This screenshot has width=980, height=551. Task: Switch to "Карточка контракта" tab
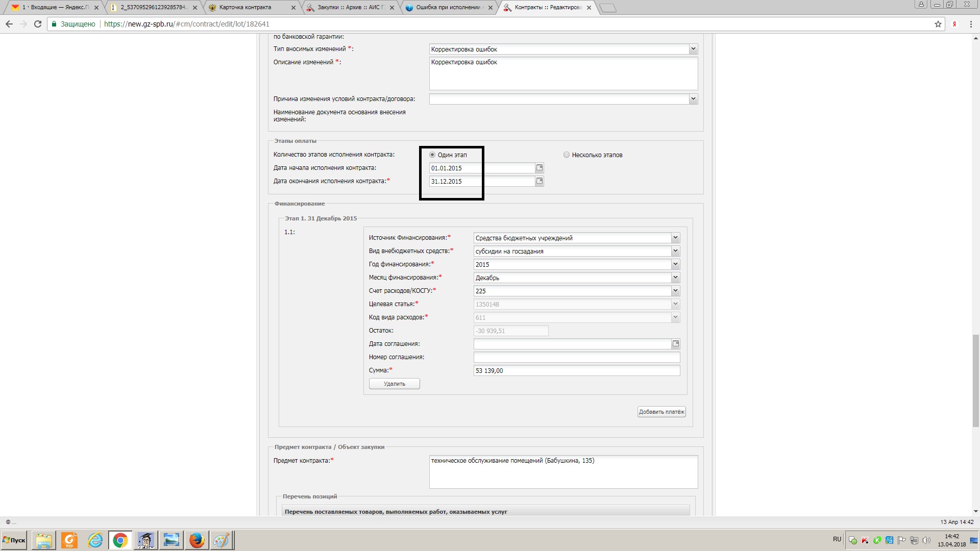click(246, 7)
